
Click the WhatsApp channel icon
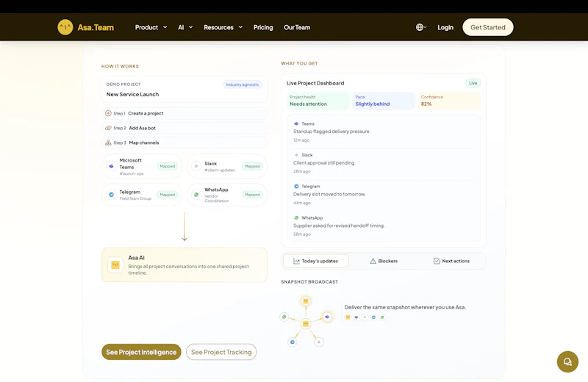coord(196,195)
